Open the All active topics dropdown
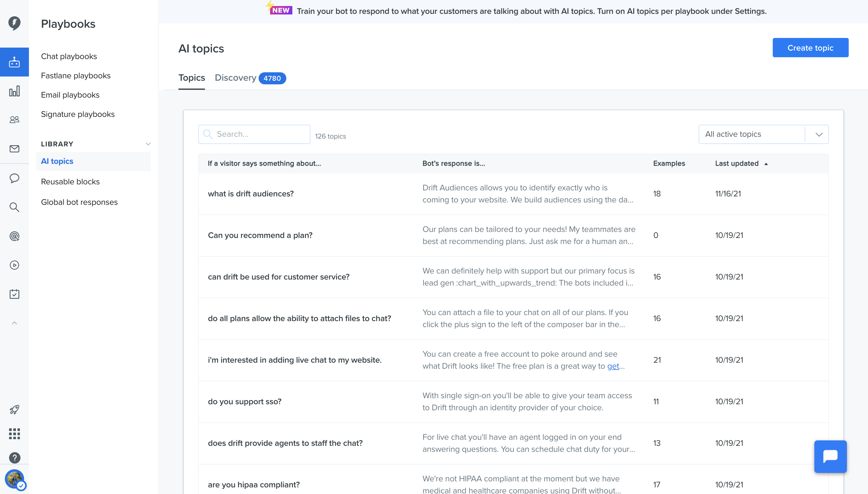 point(763,134)
